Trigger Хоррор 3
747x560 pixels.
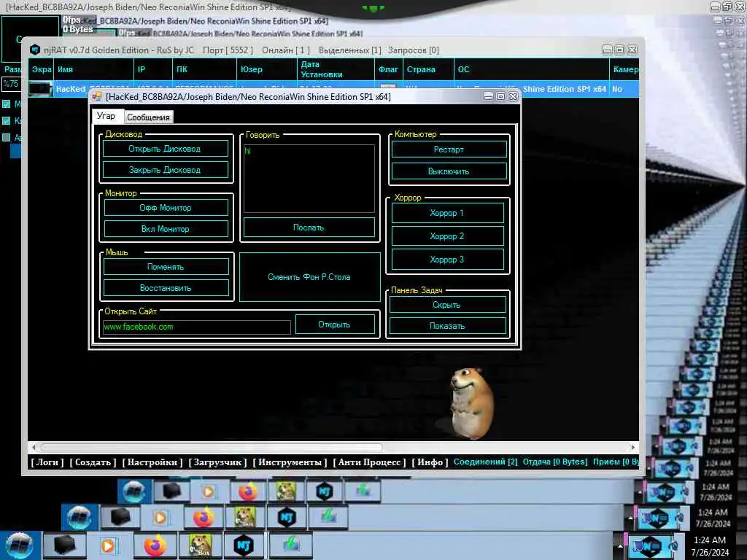[x=447, y=260]
